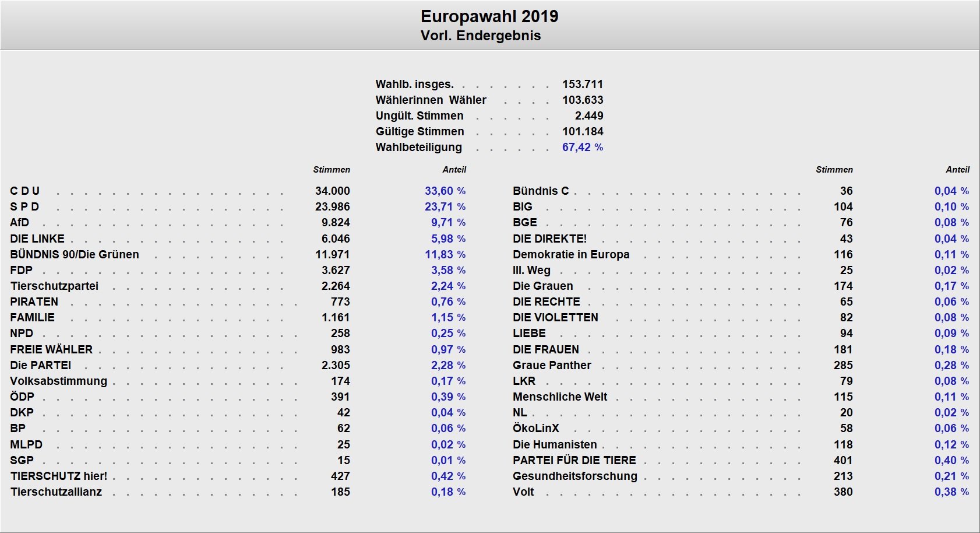Select the FREIE WÄHLER row label
Viewport: 980px width, 533px height.
[51, 349]
